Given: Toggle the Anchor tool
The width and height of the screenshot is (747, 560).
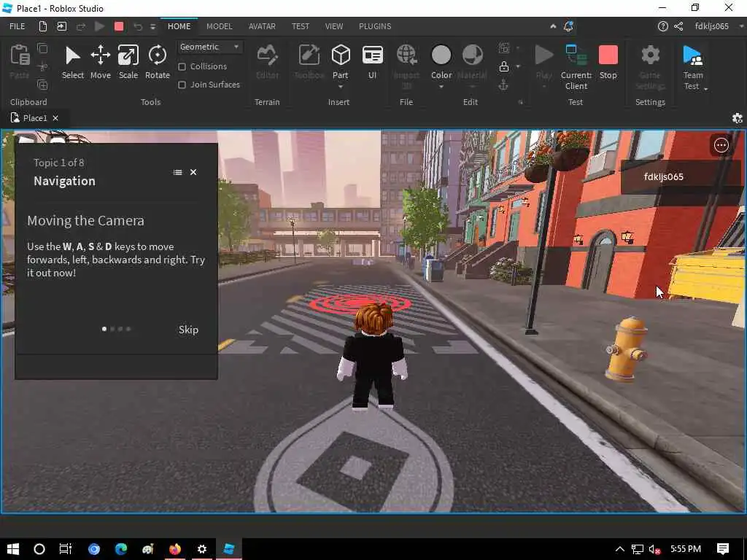Looking at the screenshot, I should click(503, 85).
